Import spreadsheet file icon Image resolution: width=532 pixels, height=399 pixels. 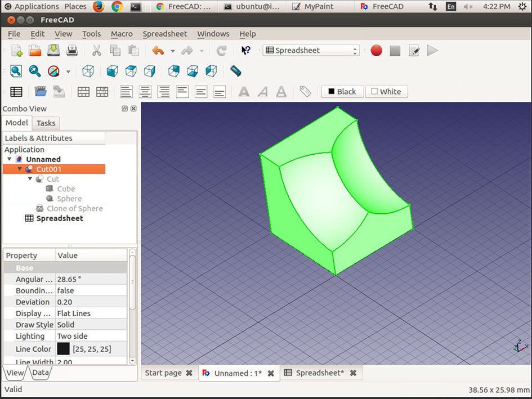(41, 92)
